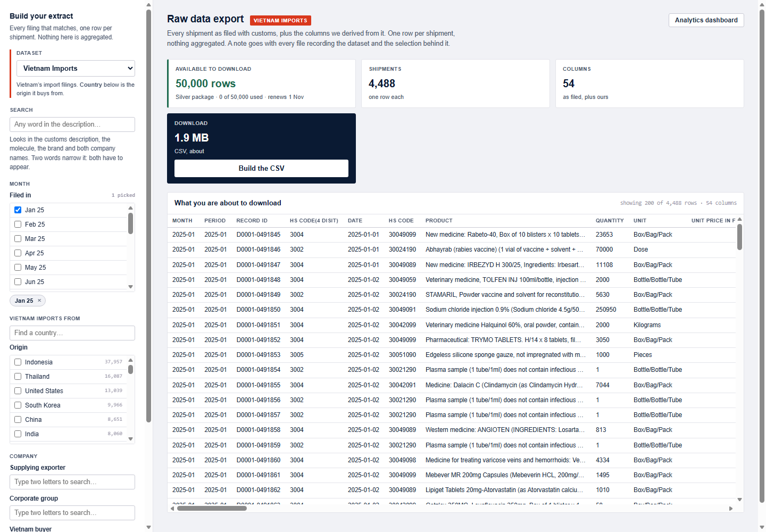Click the Corporate group search field
This screenshot has width=766, height=532.
click(x=72, y=513)
